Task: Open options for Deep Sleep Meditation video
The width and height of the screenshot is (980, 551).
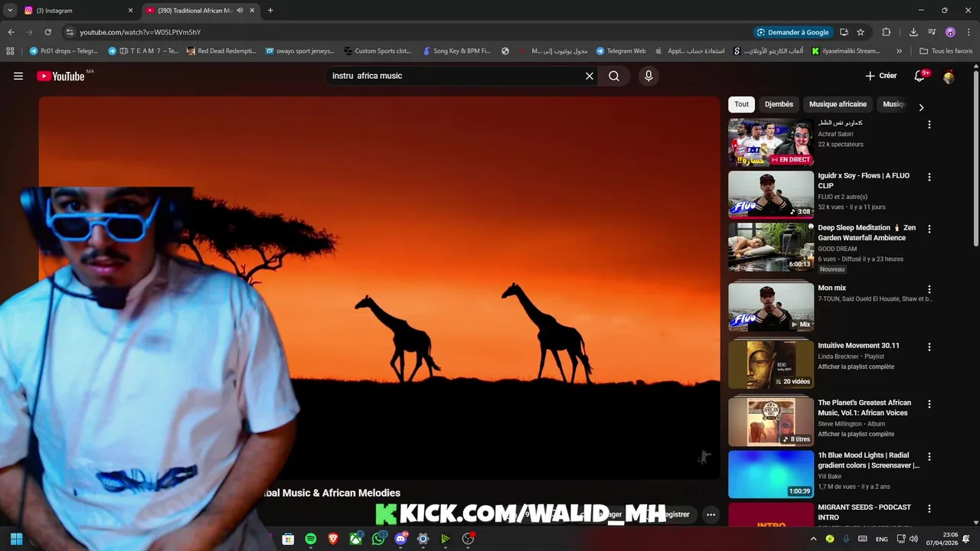Action: 929,229
